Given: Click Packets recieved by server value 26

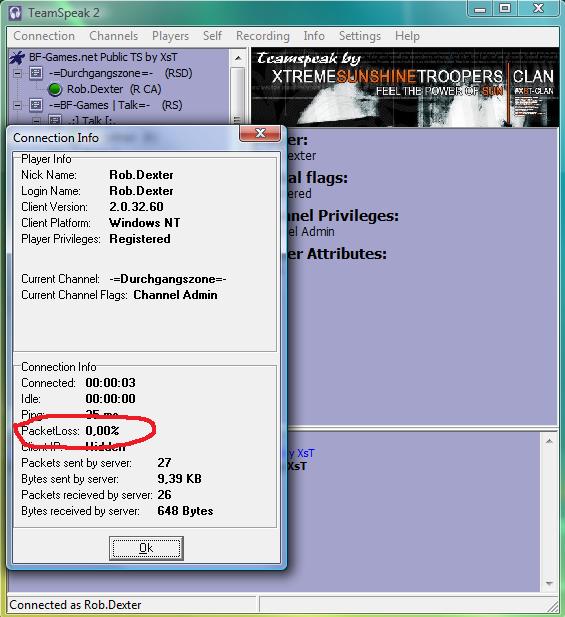Looking at the screenshot, I should (164, 495).
